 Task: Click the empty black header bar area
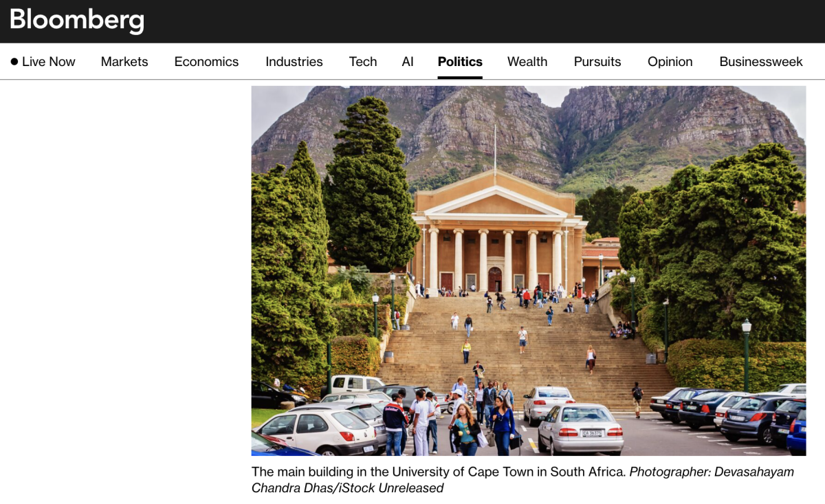pyautogui.click(x=481, y=21)
